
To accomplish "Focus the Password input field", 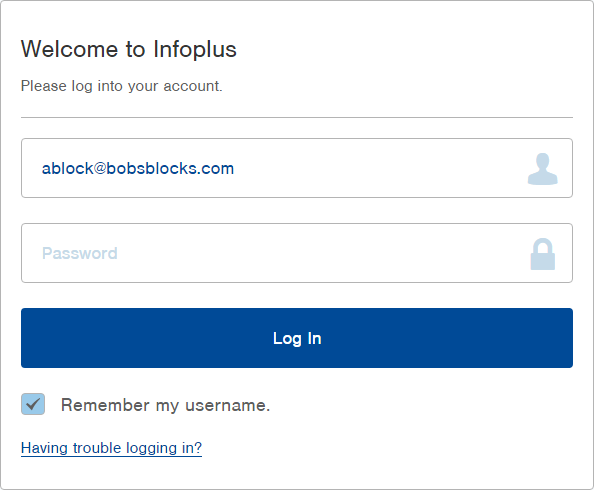I will click(297, 253).
